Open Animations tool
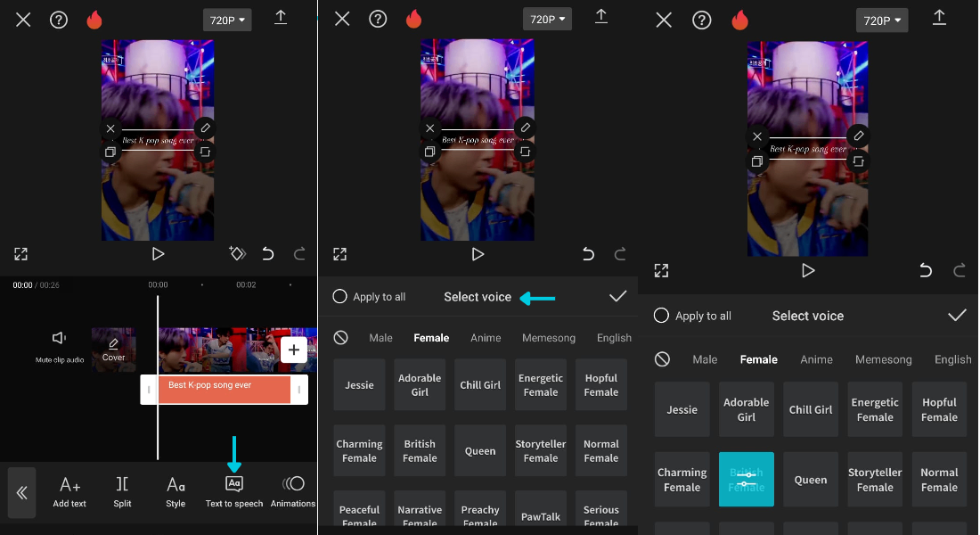Viewport: 980px width, 535px height. (293, 492)
